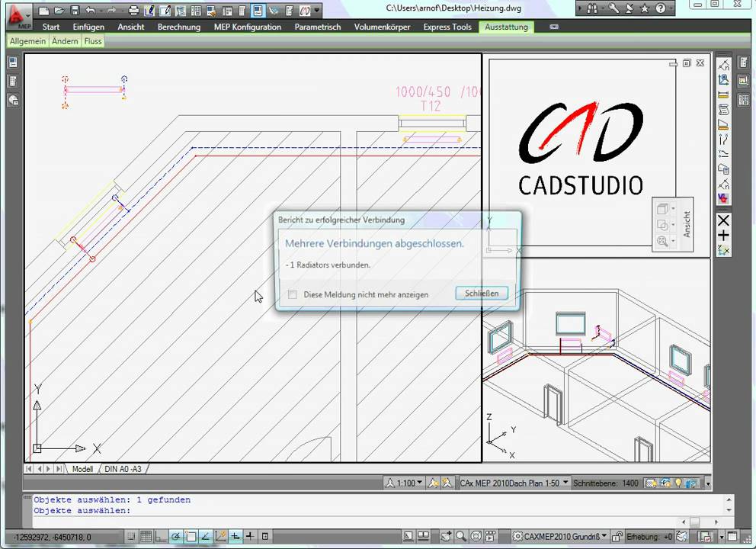Open the Express Tools ribbon tab
Viewport: 756px width, 549px height.
447,27
